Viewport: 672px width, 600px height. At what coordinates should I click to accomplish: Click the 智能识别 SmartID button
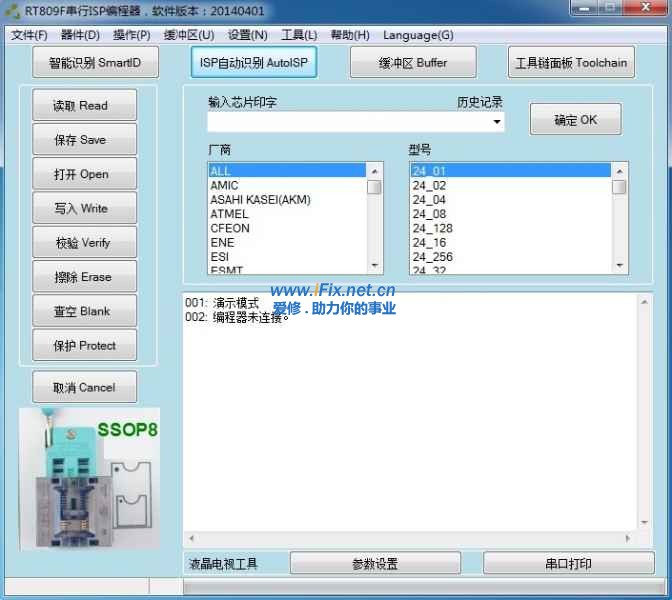click(x=95, y=63)
